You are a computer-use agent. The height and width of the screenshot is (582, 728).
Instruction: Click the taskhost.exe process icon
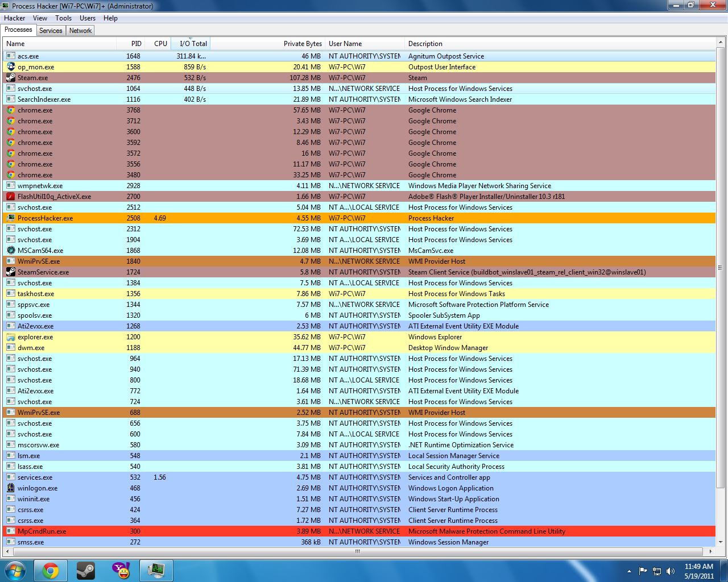[11, 293]
